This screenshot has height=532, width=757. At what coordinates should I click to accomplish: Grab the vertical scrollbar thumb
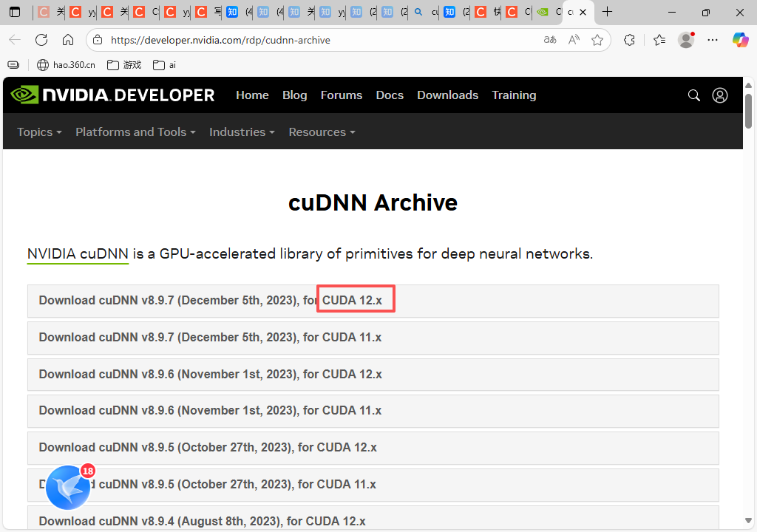tap(748, 111)
